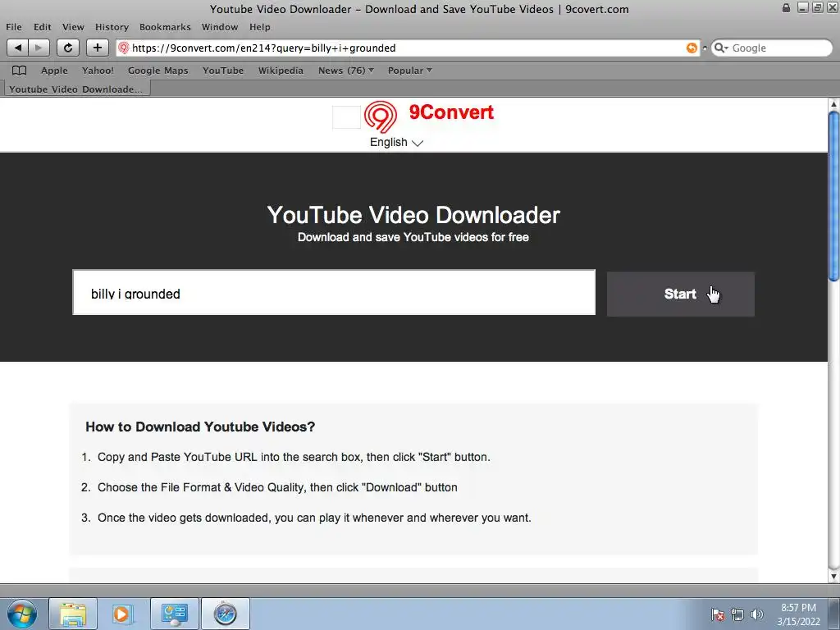Image resolution: width=840 pixels, height=630 pixels.
Task: Click step 2 Choose the File Format text
Action: tap(277, 487)
